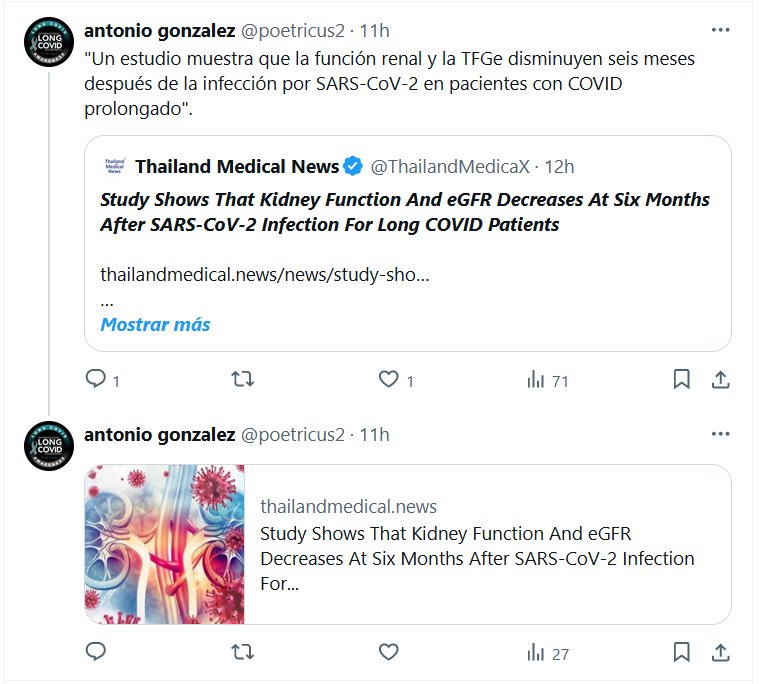Open more options for second tweet

coord(720,434)
